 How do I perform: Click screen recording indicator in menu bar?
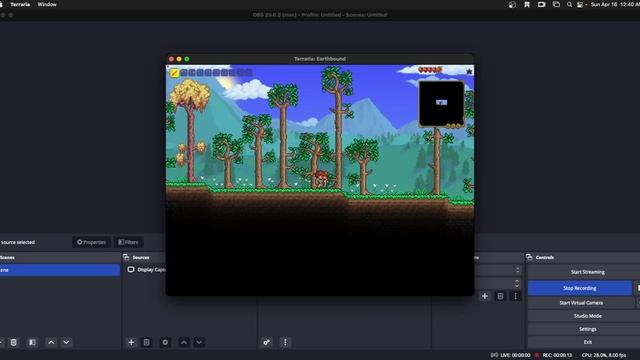(541, 4)
